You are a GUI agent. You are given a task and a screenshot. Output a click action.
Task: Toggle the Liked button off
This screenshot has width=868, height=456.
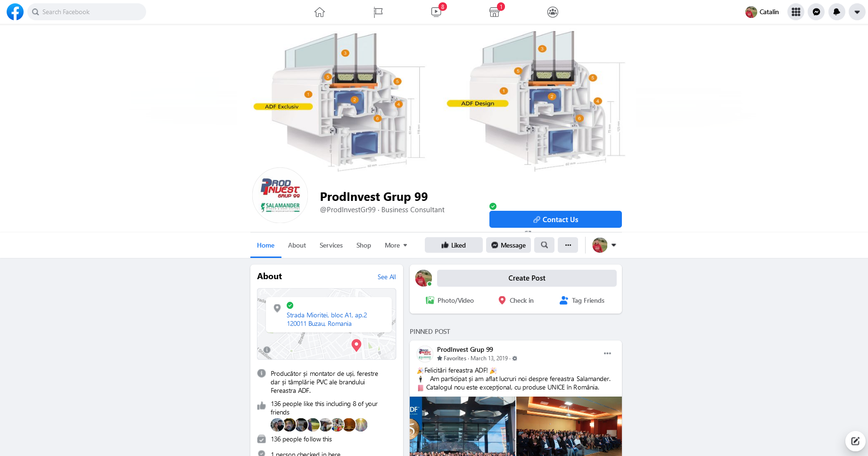[454, 245]
